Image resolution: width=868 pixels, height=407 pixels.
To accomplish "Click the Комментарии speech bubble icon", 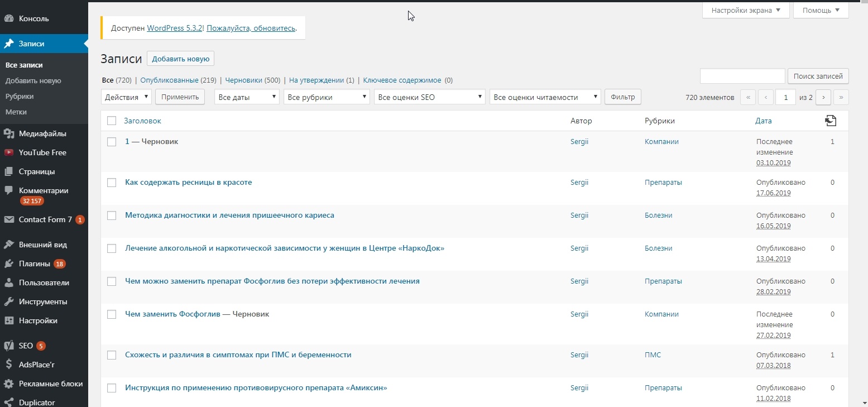I will coord(9,190).
